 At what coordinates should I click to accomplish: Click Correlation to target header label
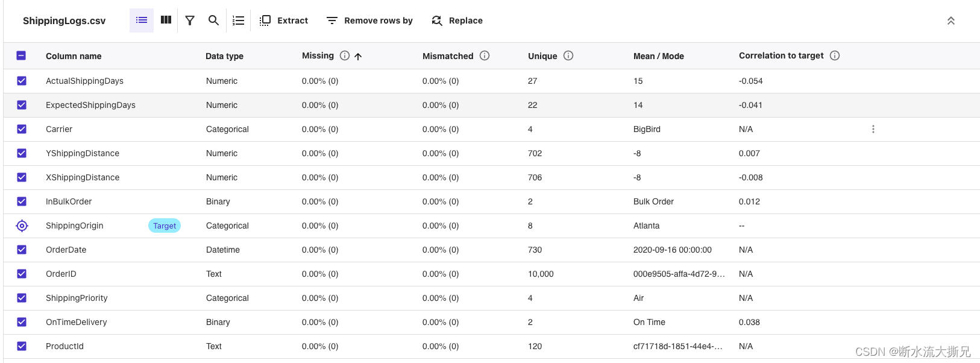click(781, 55)
